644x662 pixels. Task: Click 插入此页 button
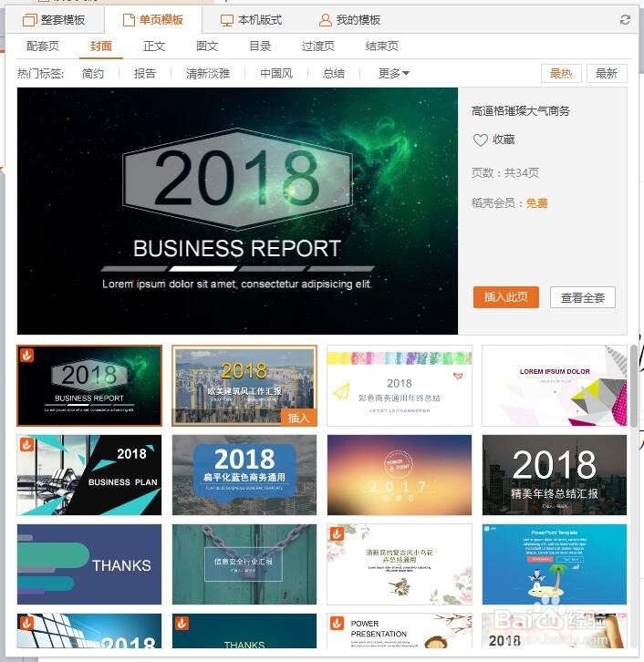[x=506, y=297]
